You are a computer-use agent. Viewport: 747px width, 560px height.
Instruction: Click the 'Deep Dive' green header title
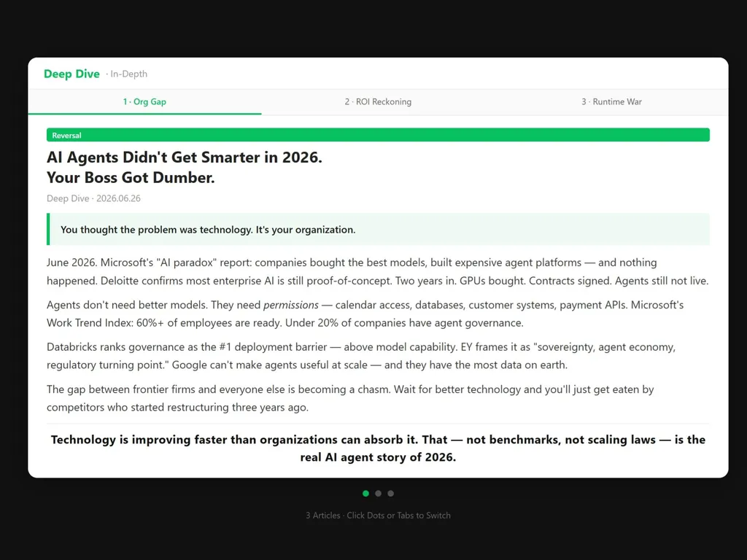pos(71,74)
